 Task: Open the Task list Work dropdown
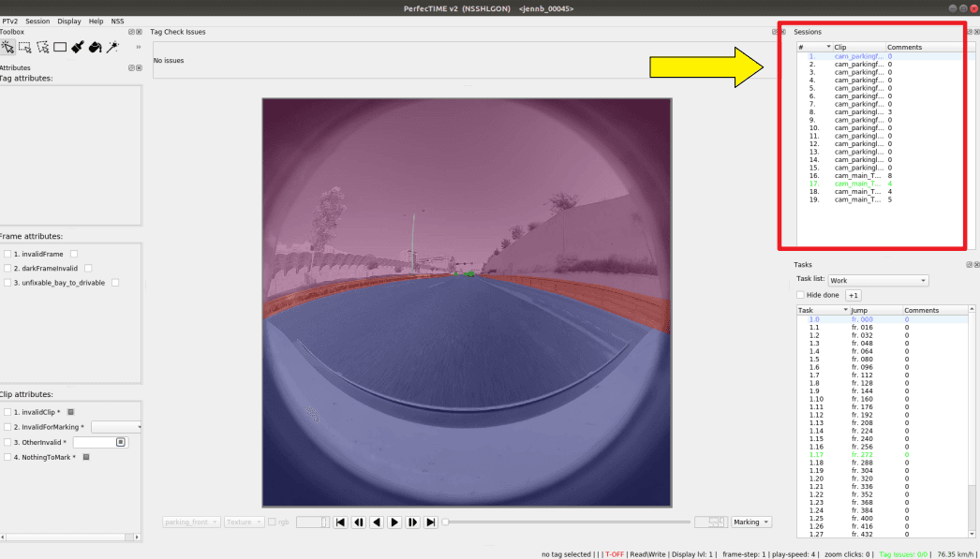click(878, 281)
